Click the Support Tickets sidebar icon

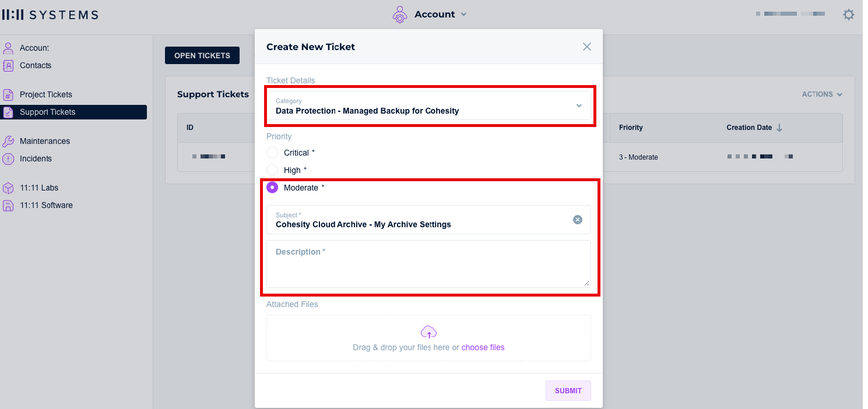point(8,112)
